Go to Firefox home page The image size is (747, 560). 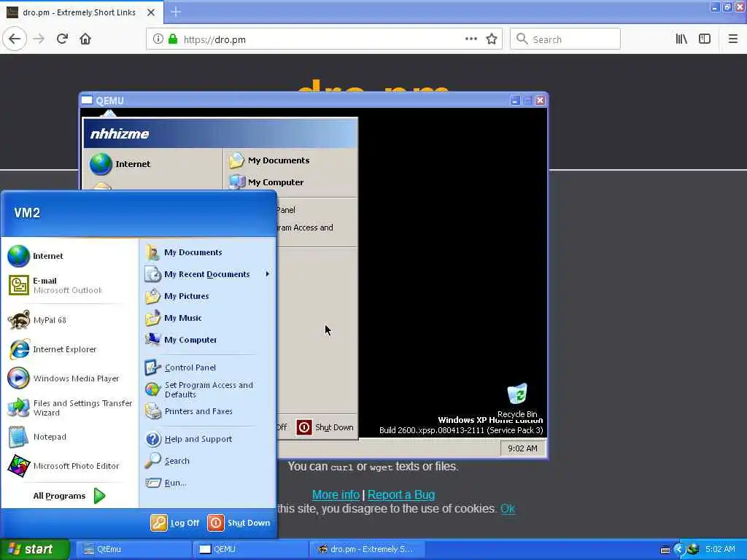tap(85, 39)
